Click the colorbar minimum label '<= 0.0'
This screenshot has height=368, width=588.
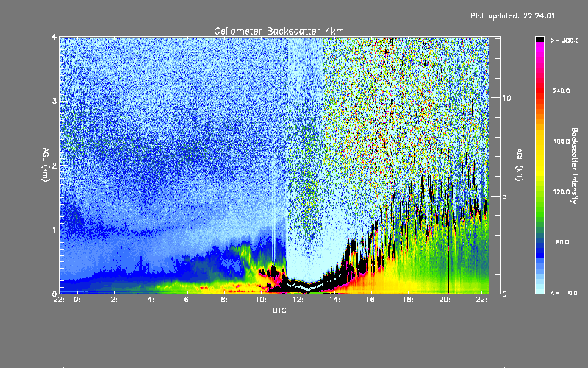click(564, 293)
